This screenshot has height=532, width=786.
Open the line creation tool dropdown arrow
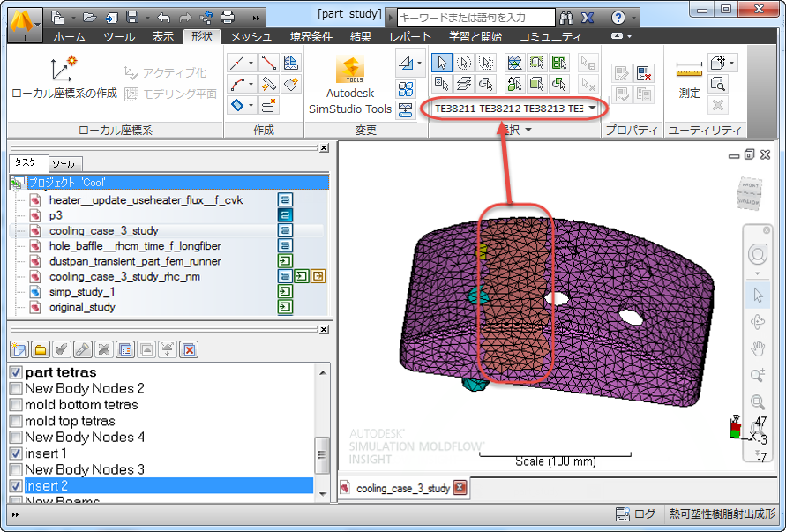click(x=251, y=64)
